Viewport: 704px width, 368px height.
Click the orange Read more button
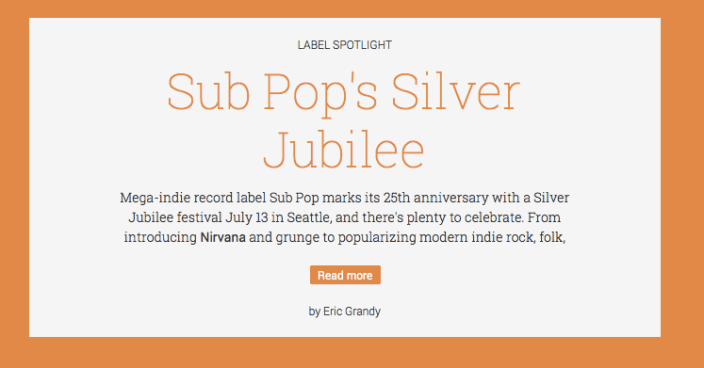click(345, 275)
